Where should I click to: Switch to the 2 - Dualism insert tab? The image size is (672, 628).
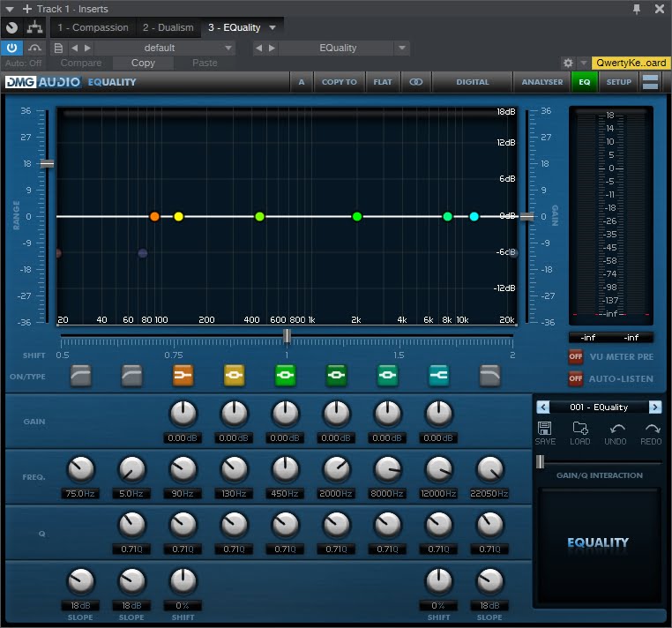click(168, 27)
